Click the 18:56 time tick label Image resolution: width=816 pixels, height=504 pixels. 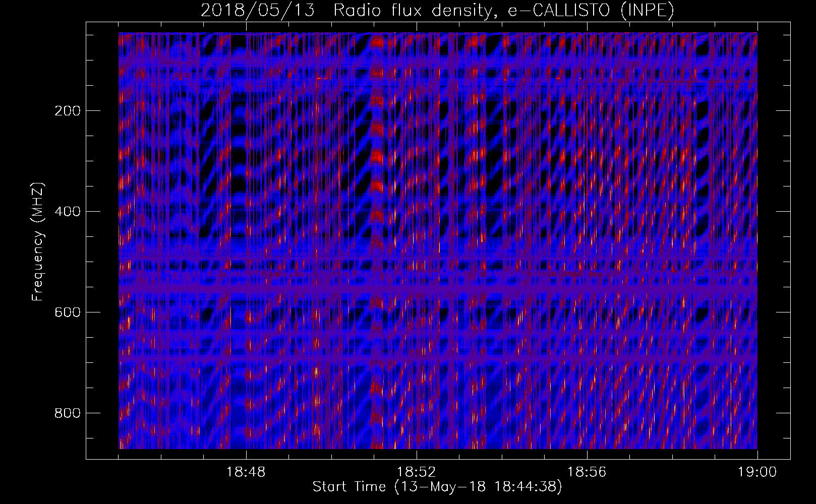(587, 472)
